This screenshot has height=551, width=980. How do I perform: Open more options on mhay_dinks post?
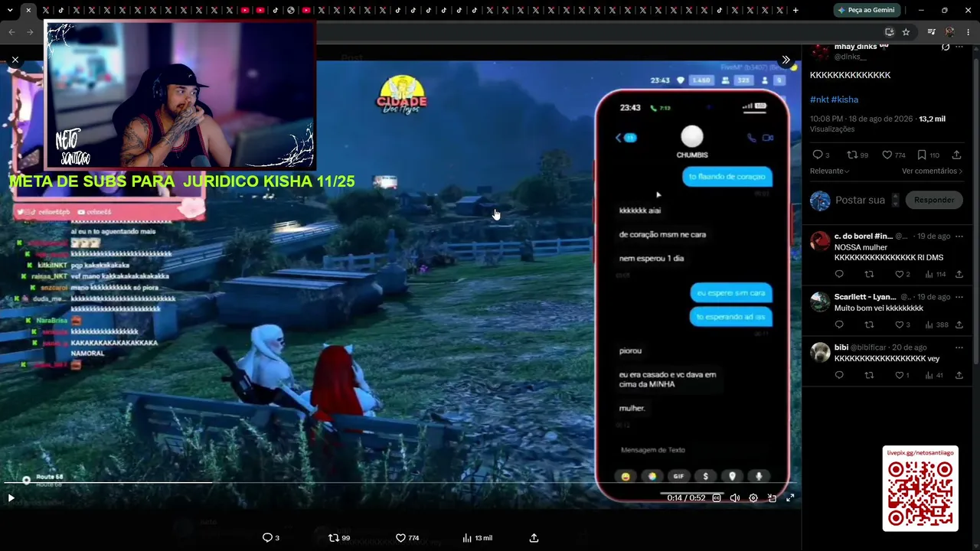pos(959,47)
